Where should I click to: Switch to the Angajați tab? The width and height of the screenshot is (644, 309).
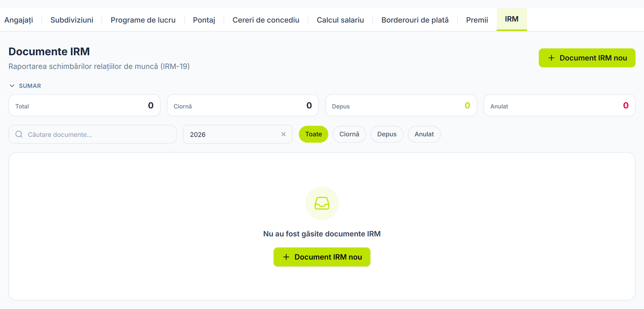[18, 20]
